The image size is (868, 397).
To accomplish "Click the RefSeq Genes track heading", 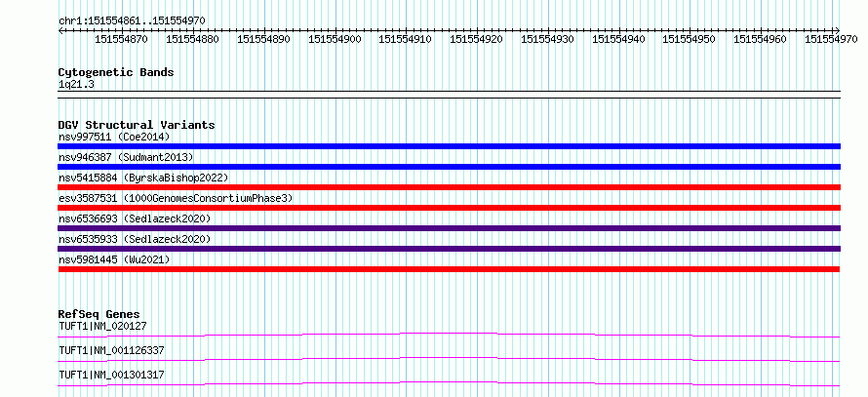I will [99, 314].
